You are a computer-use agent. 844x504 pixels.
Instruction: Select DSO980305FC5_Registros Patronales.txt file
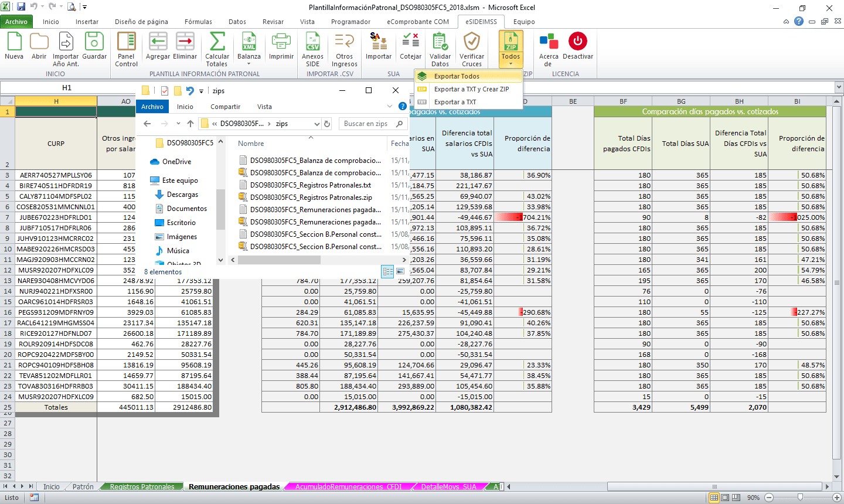click(311, 185)
